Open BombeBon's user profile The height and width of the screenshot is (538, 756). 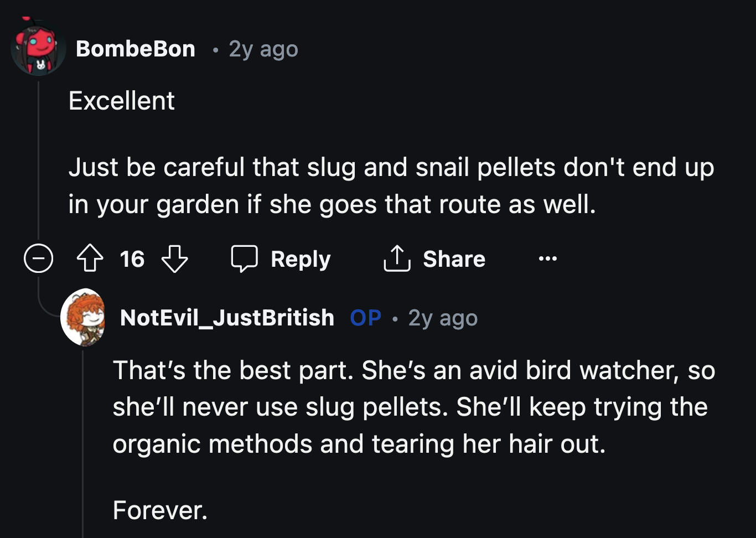pos(136,49)
